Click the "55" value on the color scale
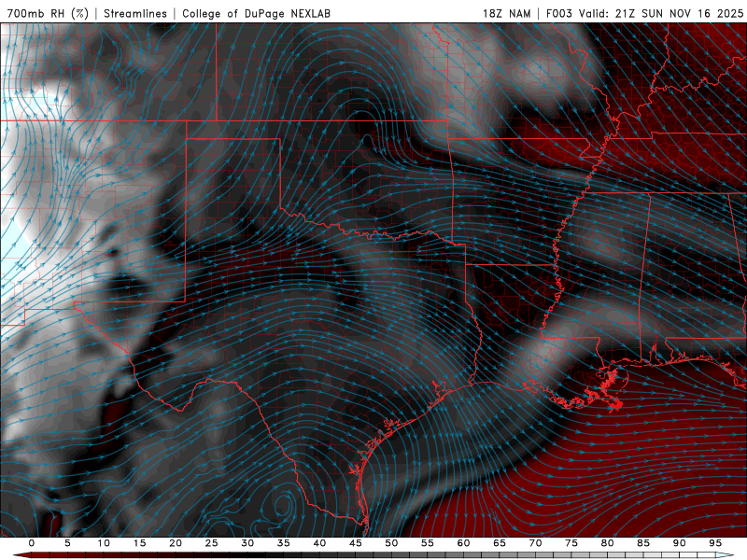 (428, 543)
